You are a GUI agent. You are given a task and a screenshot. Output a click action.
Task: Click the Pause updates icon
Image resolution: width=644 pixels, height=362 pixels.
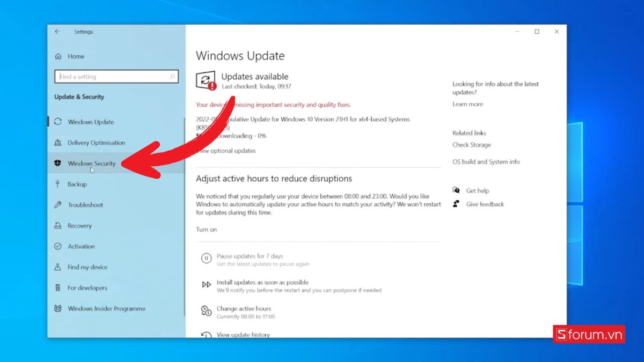pos(206,259)
